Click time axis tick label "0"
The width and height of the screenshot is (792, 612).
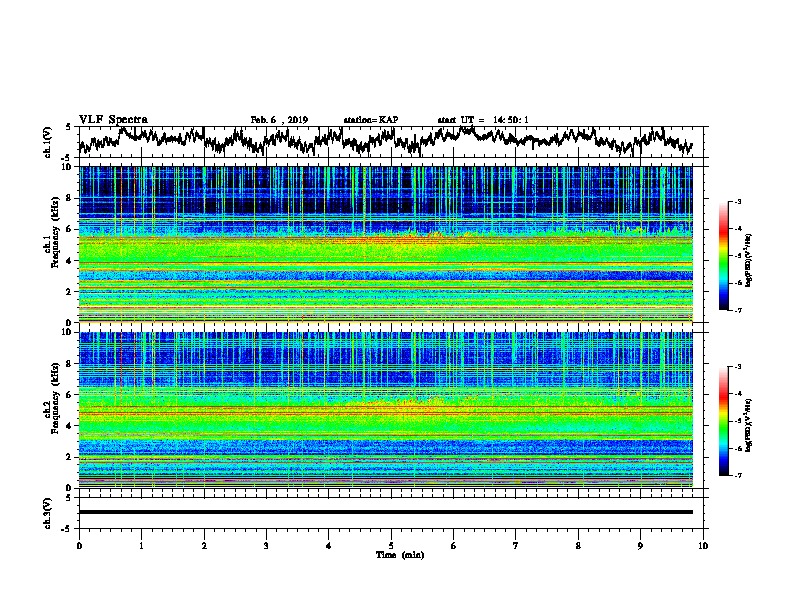coord(79,545)
